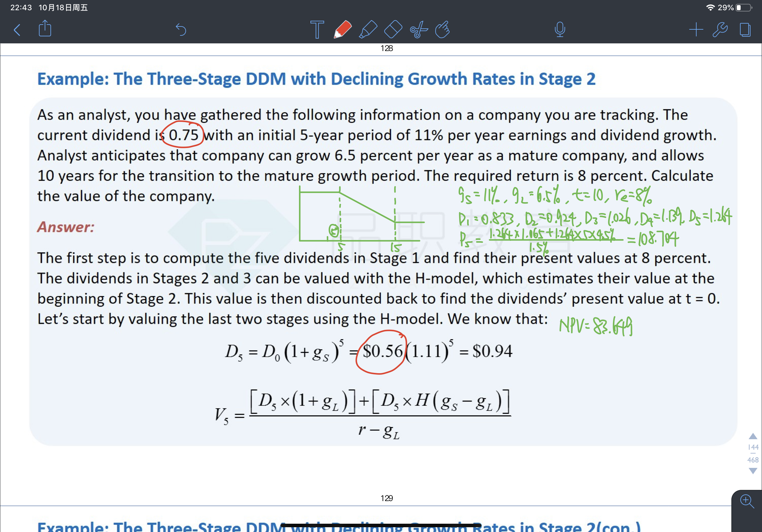762x532 pixels.
Task: Tap the V5 H-model formula
Action: [362, 415]
